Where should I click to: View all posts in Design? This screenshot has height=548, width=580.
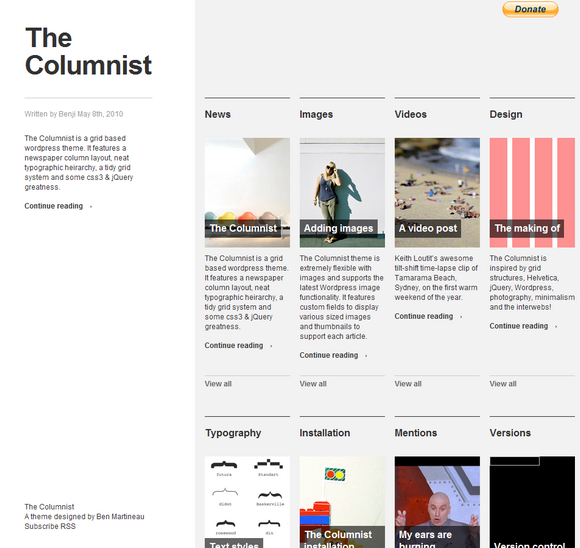[x=503, y=384]
